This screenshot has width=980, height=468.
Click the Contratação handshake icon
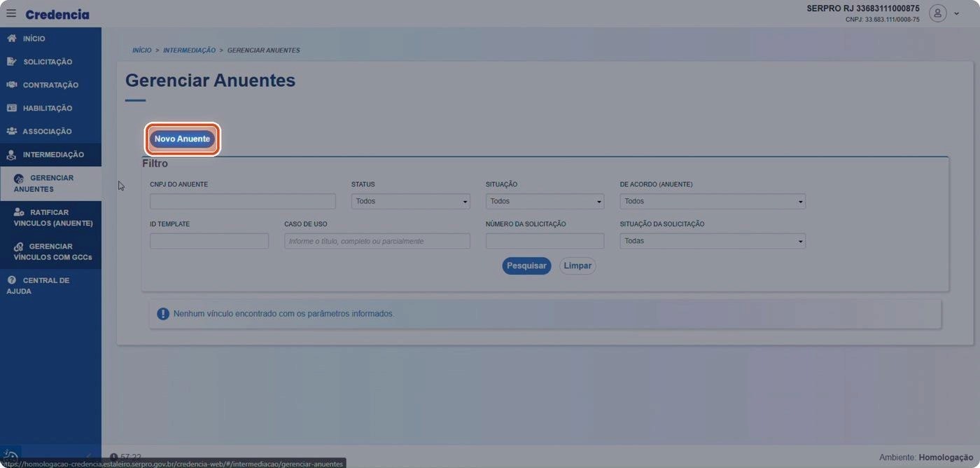pyautogui.click(x=11, y=85)
